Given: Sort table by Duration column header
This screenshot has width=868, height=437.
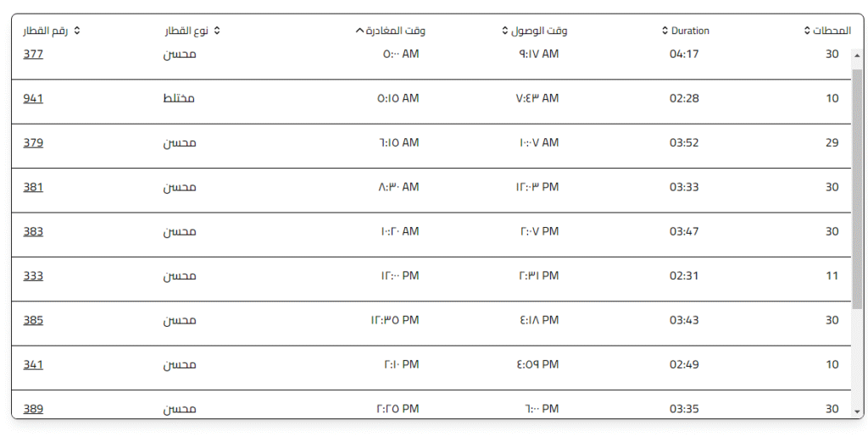Looking at the screenshot, I should coord(690,30).
